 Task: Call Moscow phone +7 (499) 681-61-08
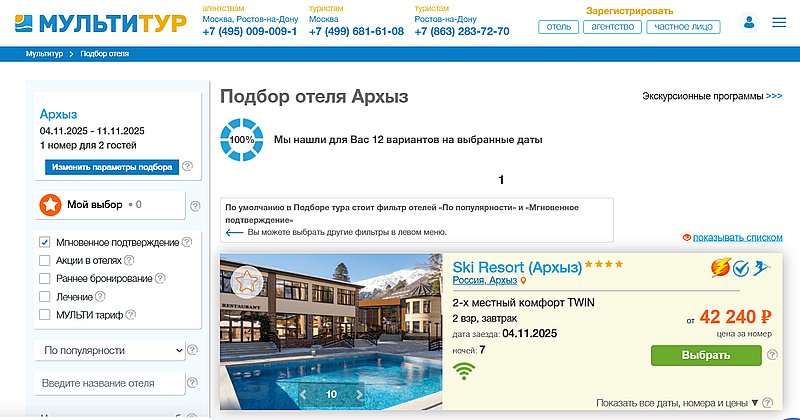(356, 31)
